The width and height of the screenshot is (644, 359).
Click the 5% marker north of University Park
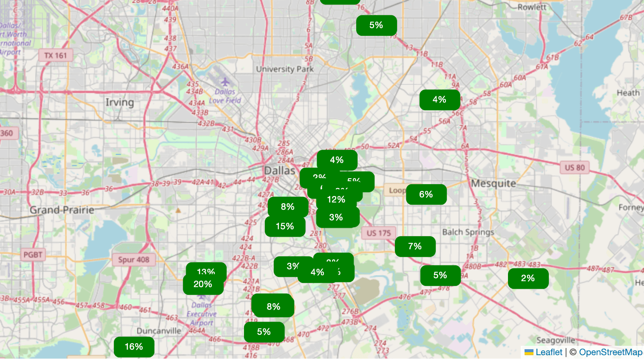click(376, 25)
